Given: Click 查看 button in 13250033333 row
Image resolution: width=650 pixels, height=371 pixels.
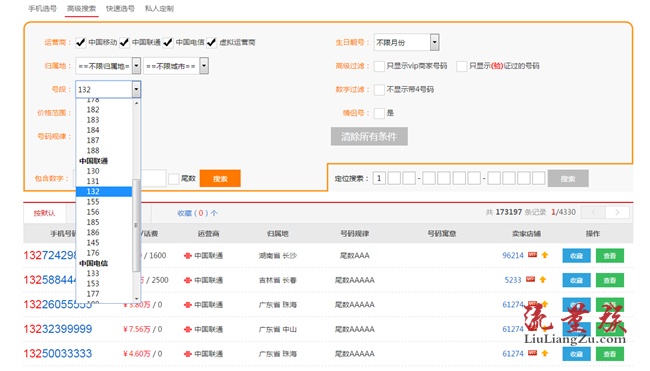Looking at the screenshot, I should 609,354.
